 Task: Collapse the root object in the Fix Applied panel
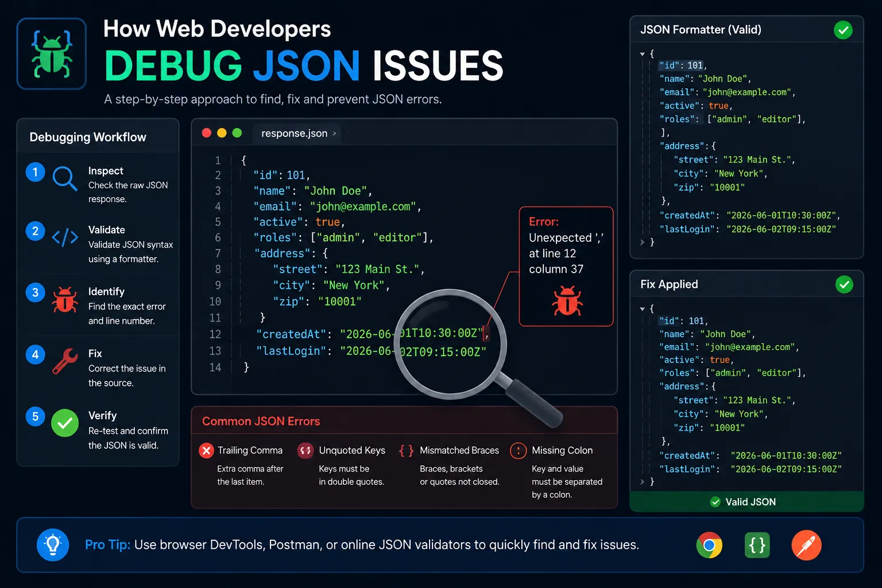click(x=643, y=309)
